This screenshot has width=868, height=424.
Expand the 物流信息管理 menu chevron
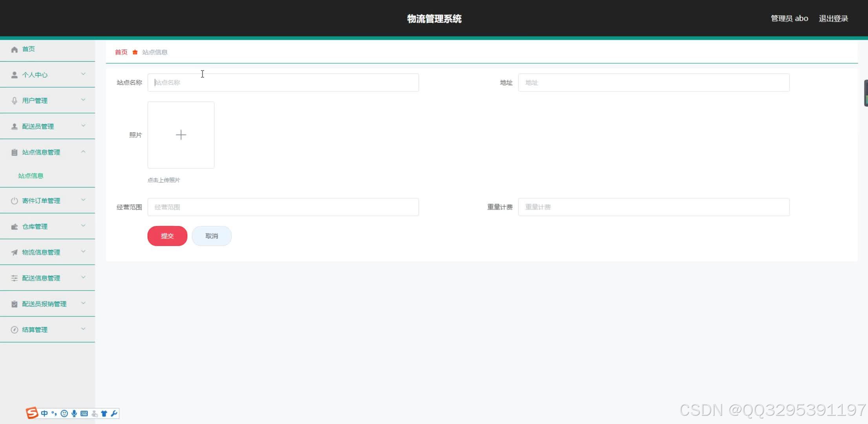(x=83, y=252)
